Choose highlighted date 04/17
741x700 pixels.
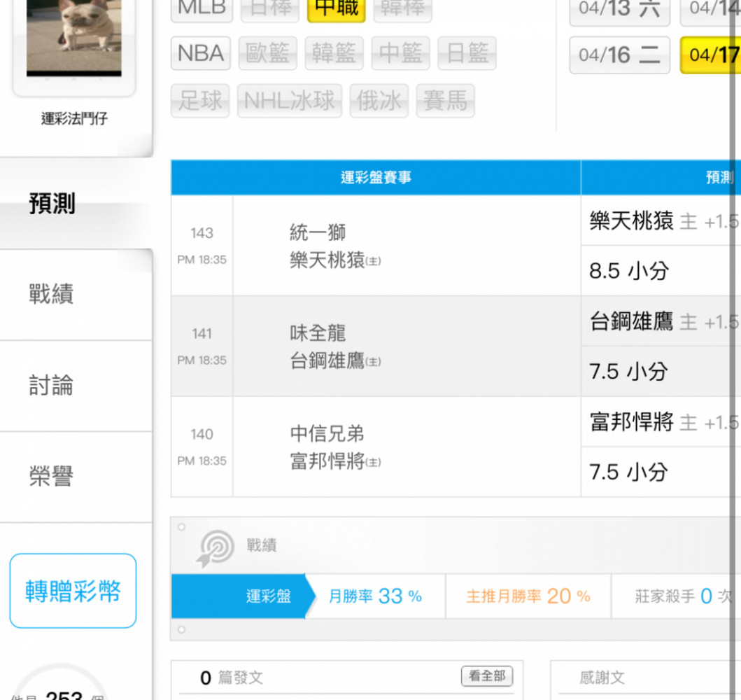point(710,55)
